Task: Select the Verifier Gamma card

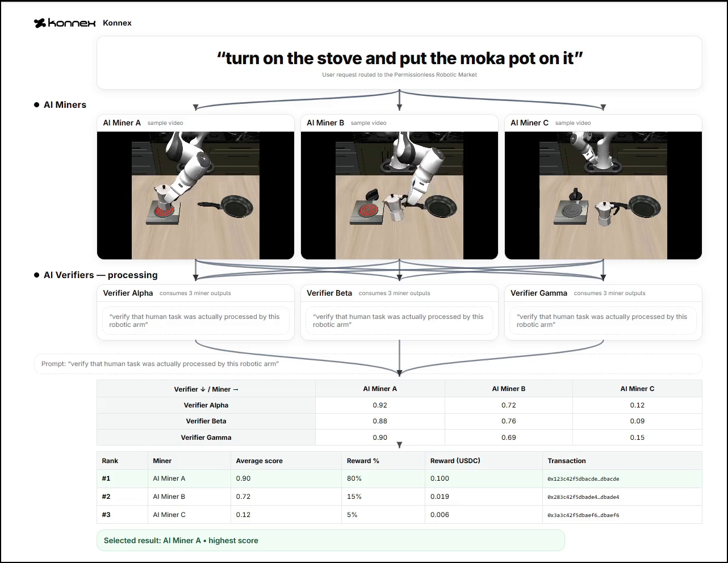Action: [x=603, y=312]
